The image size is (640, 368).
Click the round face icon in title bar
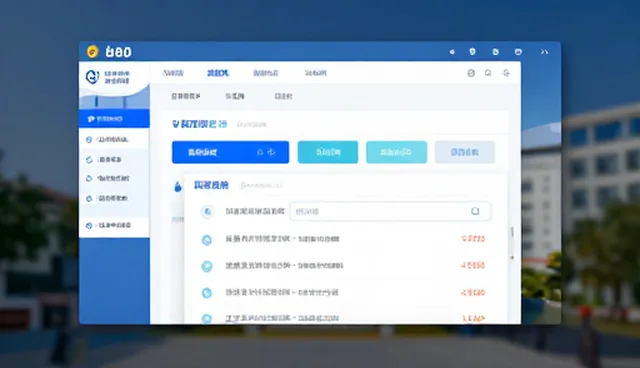tap(518, 52)
